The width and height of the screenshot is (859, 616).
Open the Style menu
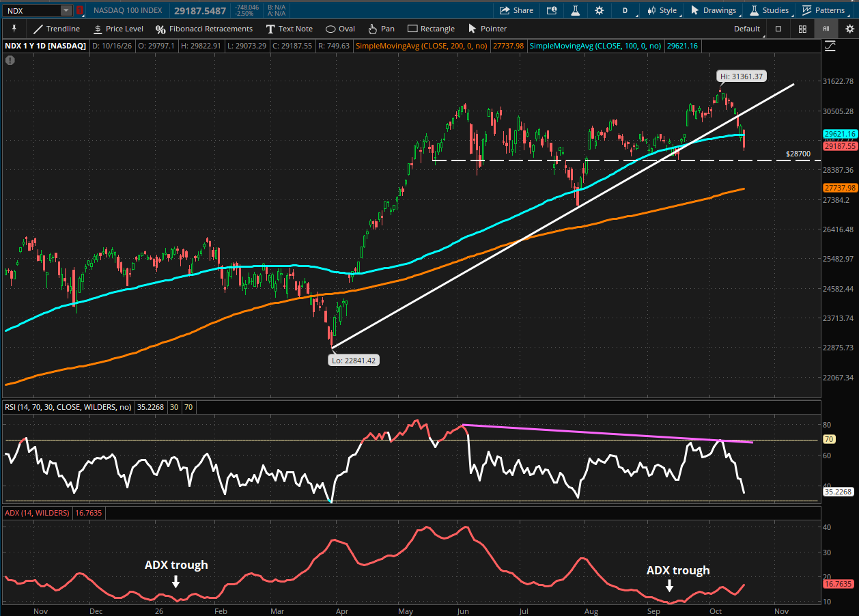click(x=662, y=10)
